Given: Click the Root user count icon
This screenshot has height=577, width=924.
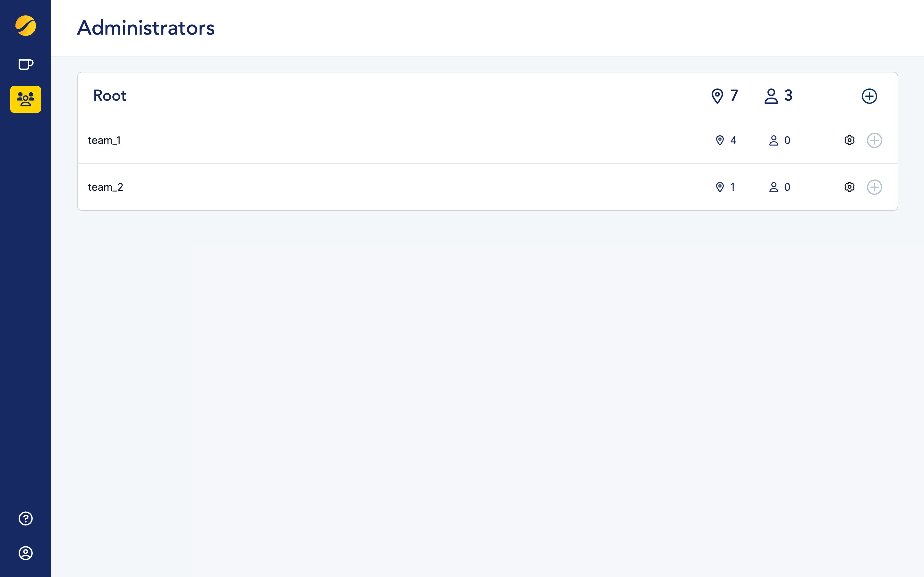Looking at the screenshot, I should (x=771, y=96).
